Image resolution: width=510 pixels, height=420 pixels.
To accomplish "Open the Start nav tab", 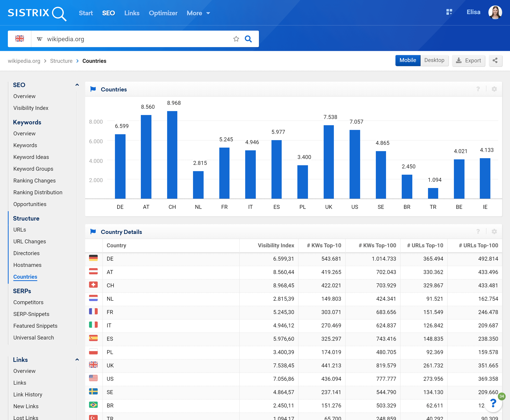I will (86, 13).
